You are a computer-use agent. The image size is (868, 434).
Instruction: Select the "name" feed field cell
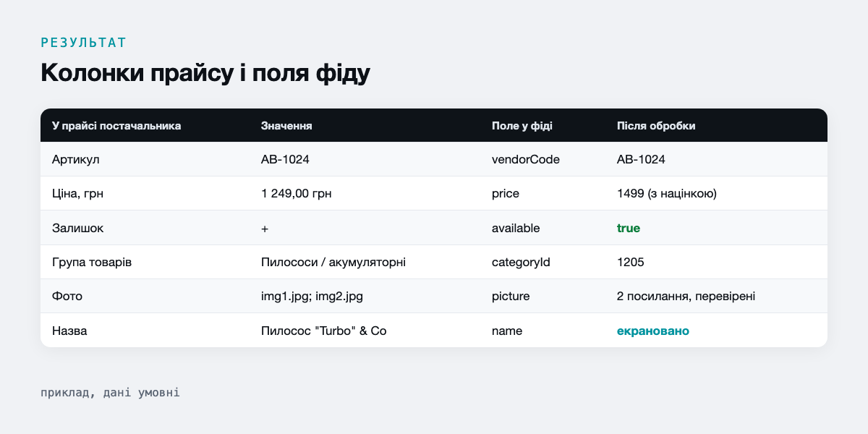(507, 331)
